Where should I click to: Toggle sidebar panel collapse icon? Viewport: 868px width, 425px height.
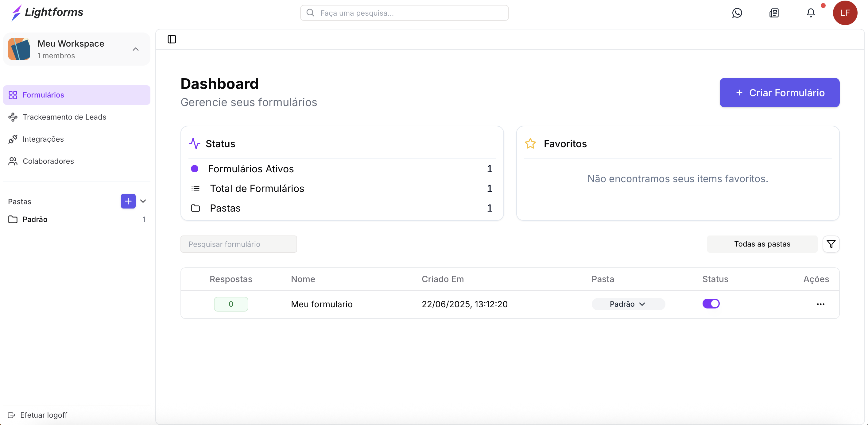coord(172,39)
